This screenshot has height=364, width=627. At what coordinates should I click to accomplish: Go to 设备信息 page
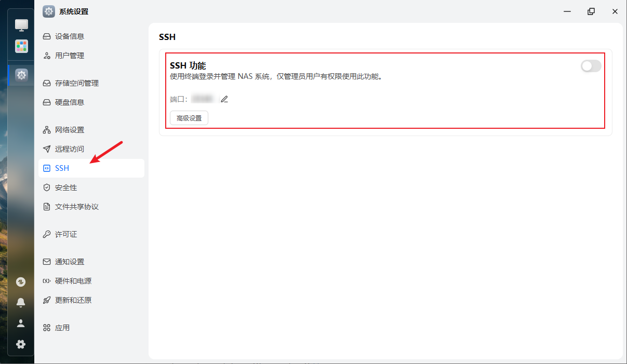pyautogui.click(x=70, y=36)
